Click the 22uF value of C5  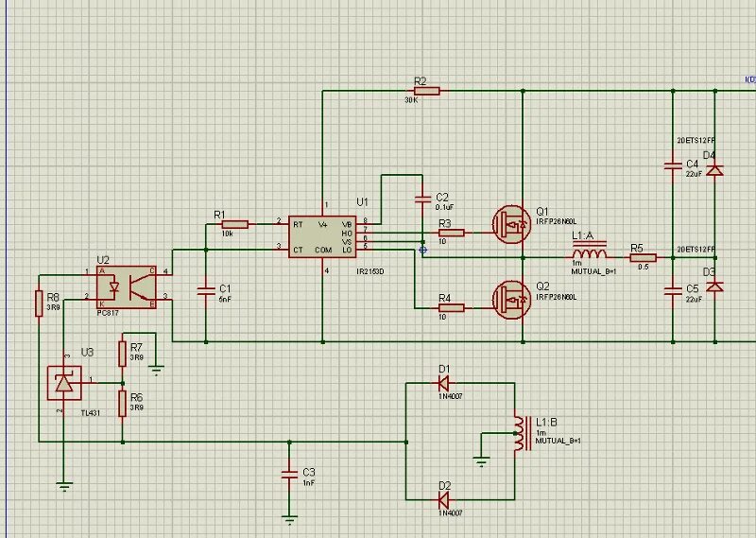tap(694, 299)
